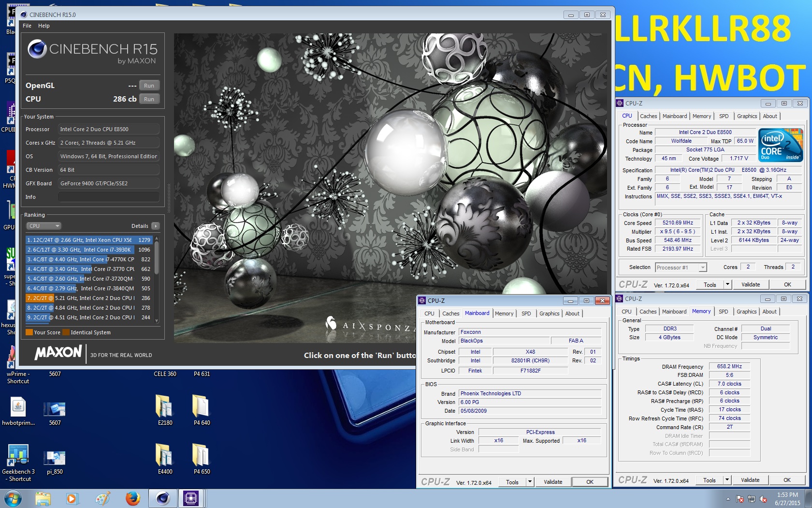Launch Windows Media Player from the taskbar
Viewport: 812px width, 508px height.
coord(72,498)
